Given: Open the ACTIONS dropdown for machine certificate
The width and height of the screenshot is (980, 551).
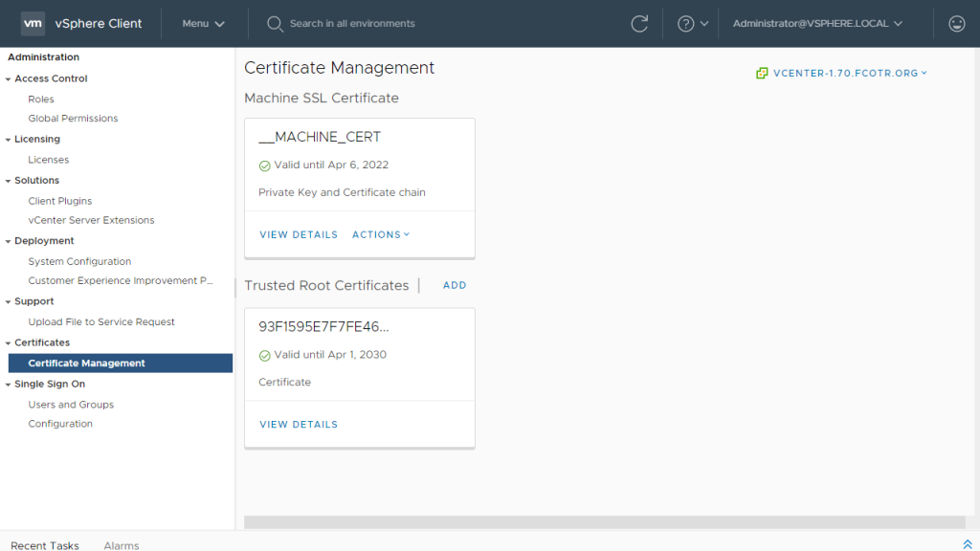Looking at the screenshot, I should (x=380, y=234).
